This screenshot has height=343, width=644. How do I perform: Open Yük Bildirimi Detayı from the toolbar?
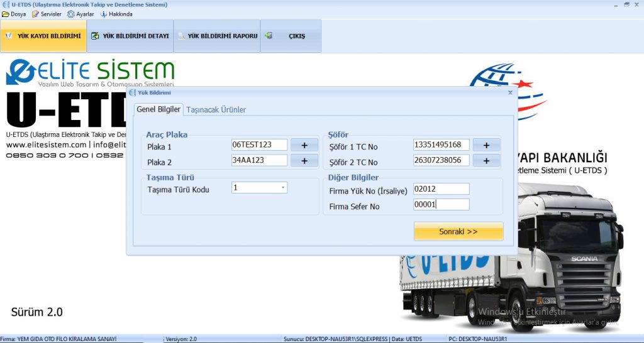pos(130,36)
